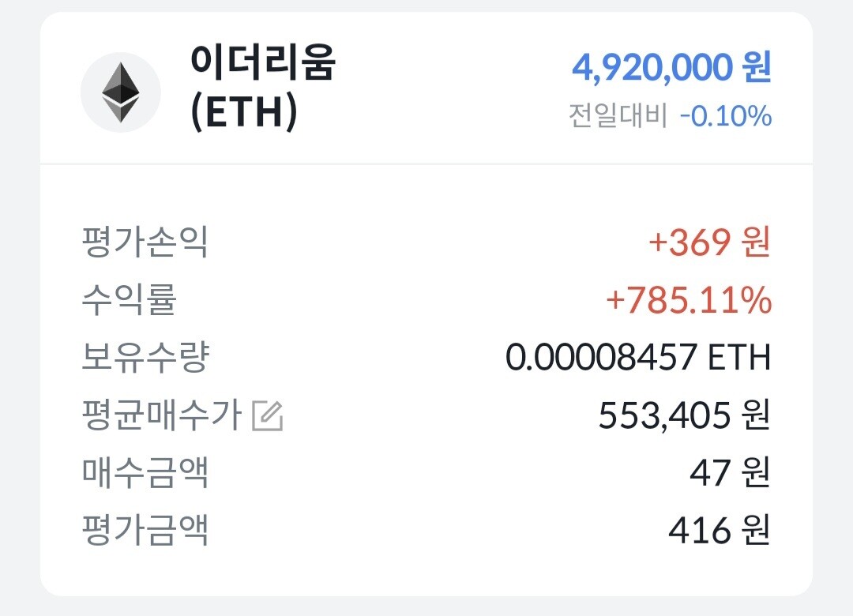Click the +369 원 profit value

pyautogui.click(x=708, y=242)
